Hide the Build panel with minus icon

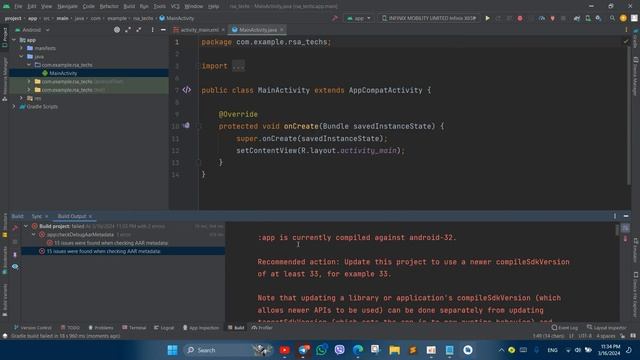pyautogui.click(x=626, y=216)
